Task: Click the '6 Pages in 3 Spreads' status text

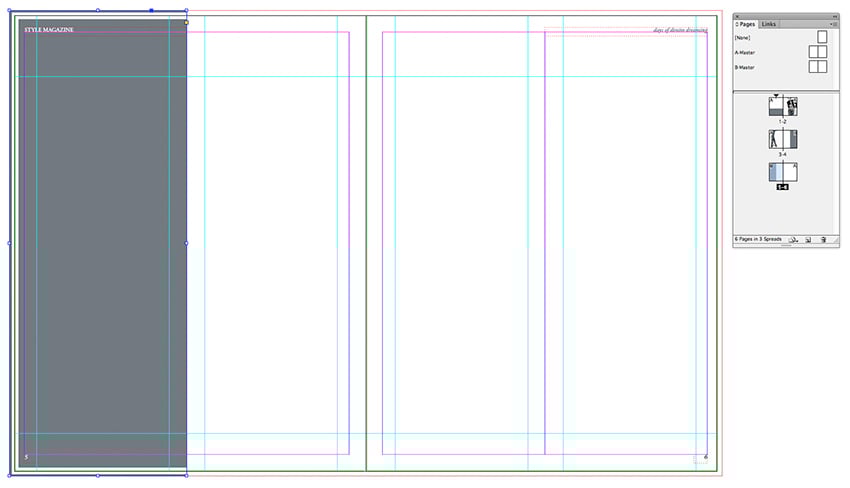Action: (x=758, y=239)
